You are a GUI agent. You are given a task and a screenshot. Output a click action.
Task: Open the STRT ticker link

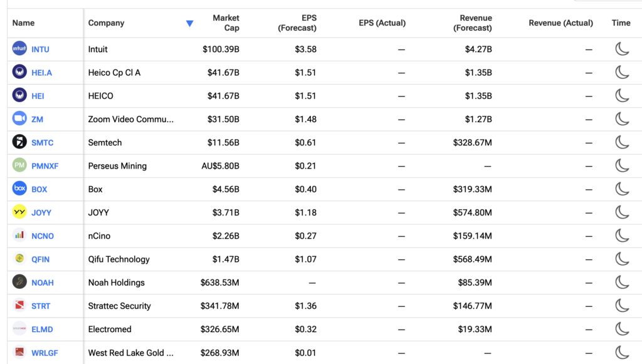[41, 306]
